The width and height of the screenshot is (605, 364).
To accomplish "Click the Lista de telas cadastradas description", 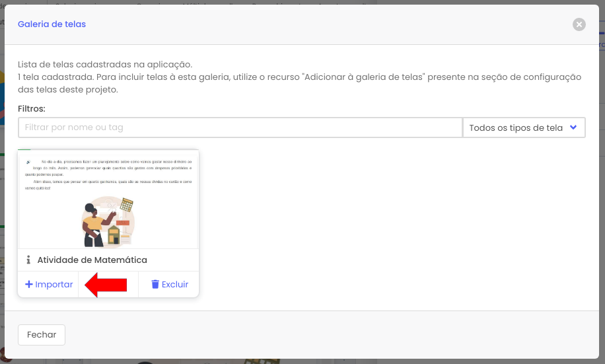I will 105,65.
